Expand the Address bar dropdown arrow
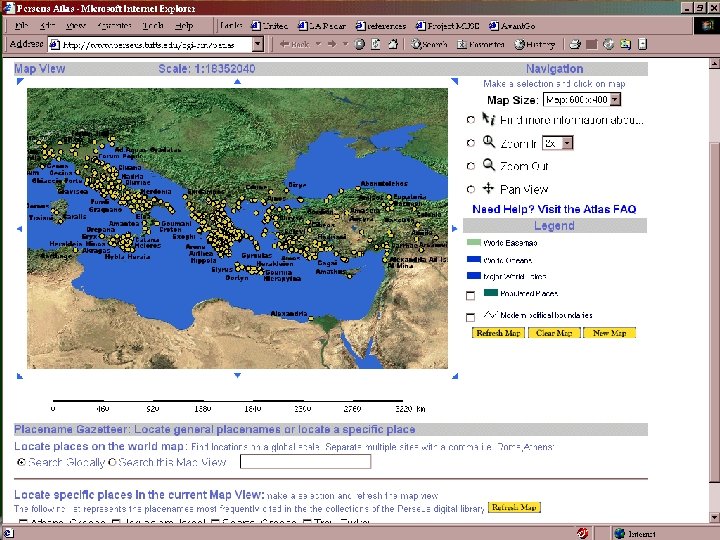 tap(258, 44)
